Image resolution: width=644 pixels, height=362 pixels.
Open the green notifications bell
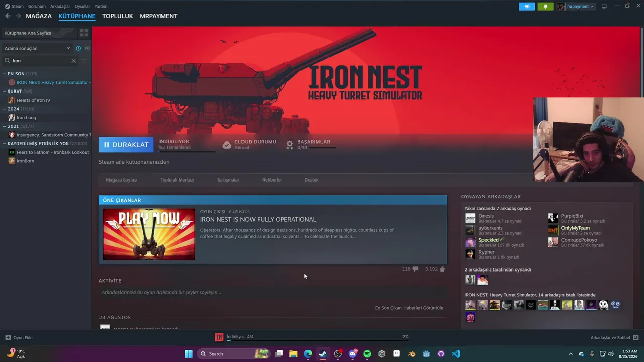(545, 6)
